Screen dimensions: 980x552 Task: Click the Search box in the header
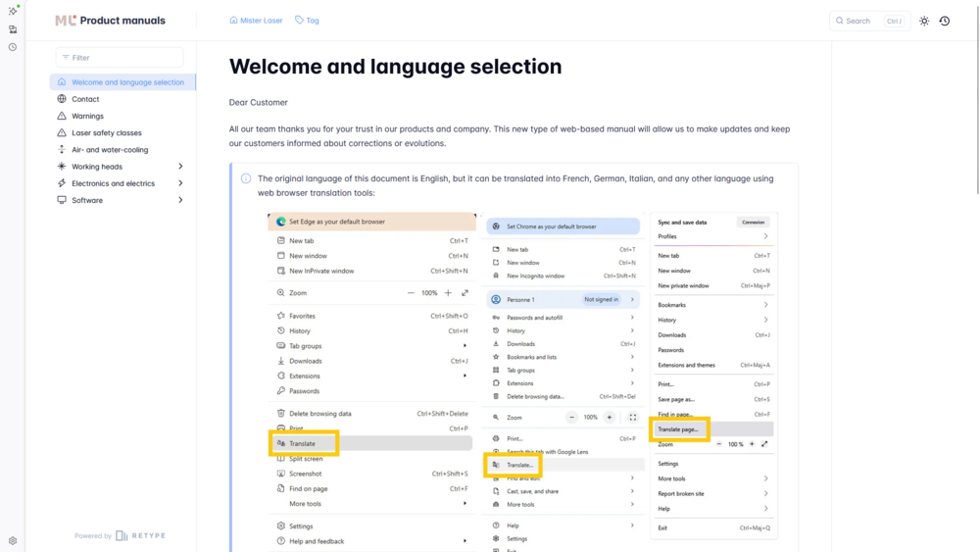coord(869,21)
